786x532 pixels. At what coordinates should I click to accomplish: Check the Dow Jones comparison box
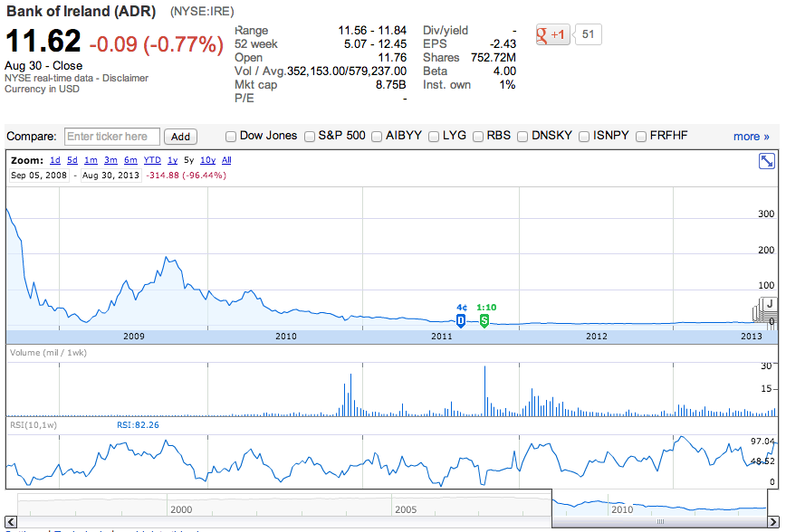(231, 137)
